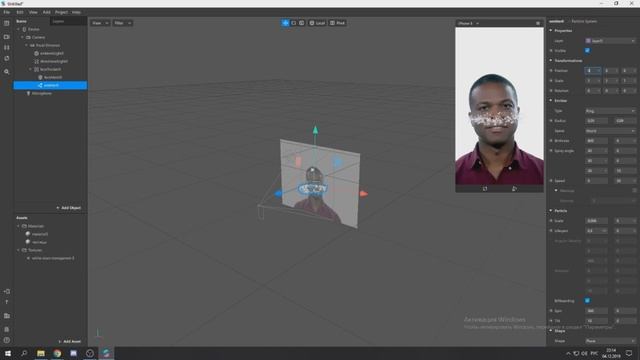Image resolution: width=640 pixels, height=360 pixels.
Task: Open the simulator hamburger menu icon
Action: coord(538,23)
